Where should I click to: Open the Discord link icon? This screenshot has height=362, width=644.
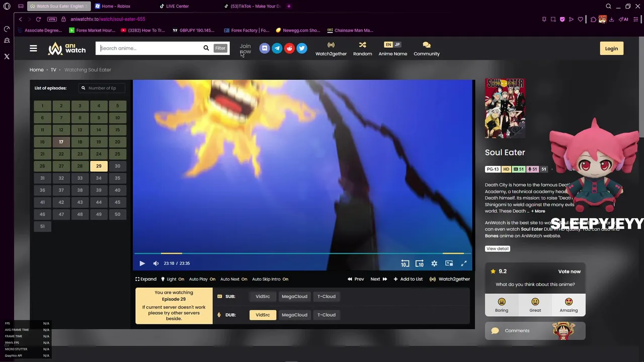[265, 48]
